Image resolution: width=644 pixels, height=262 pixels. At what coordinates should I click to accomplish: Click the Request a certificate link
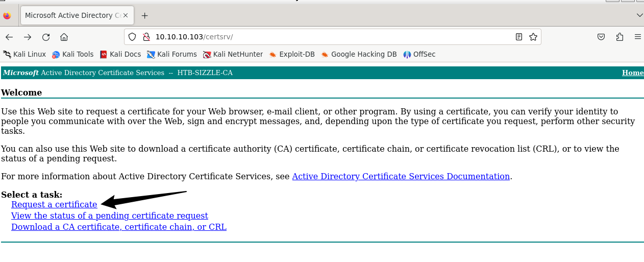(54, 204)
